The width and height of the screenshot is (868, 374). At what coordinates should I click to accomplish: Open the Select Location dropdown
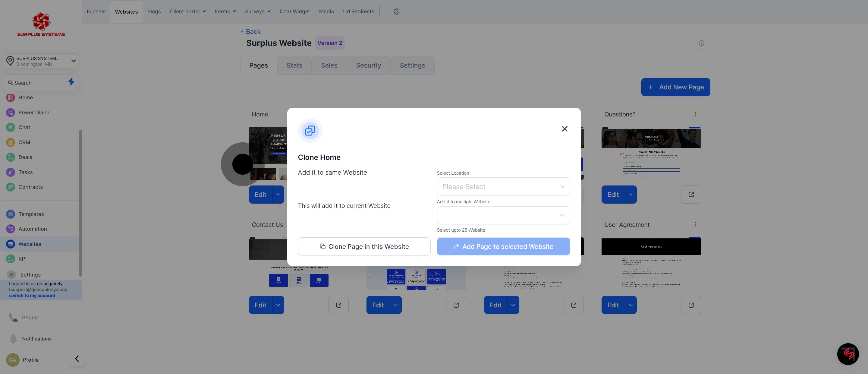click(503, 186)
